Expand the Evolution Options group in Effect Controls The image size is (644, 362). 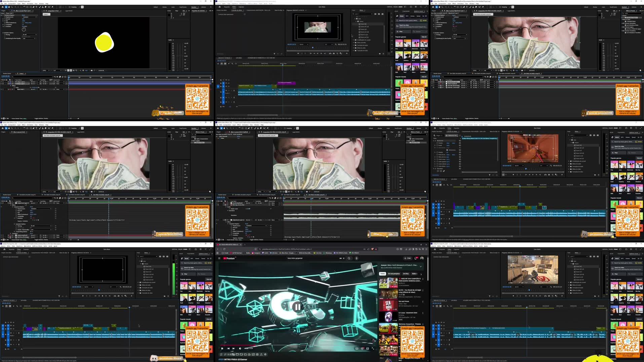pos(3,33)
